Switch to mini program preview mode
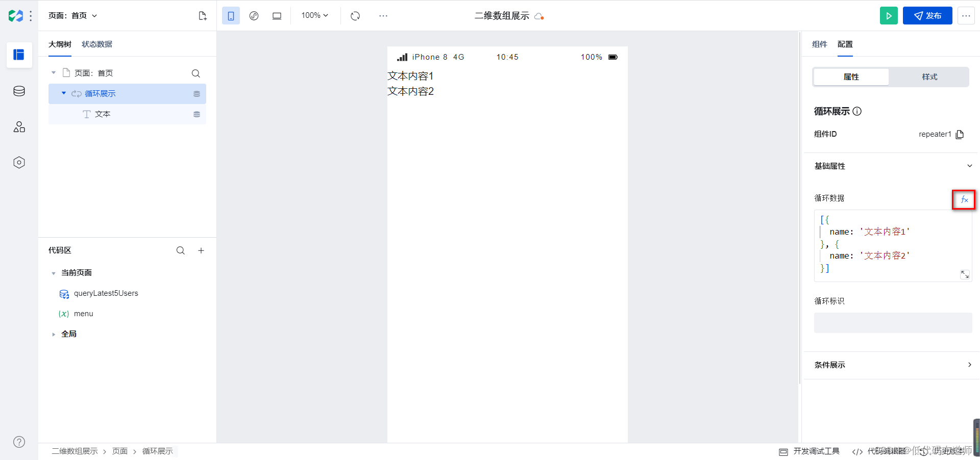The width and height of the screenshot is (980, 460). (254, 16)
